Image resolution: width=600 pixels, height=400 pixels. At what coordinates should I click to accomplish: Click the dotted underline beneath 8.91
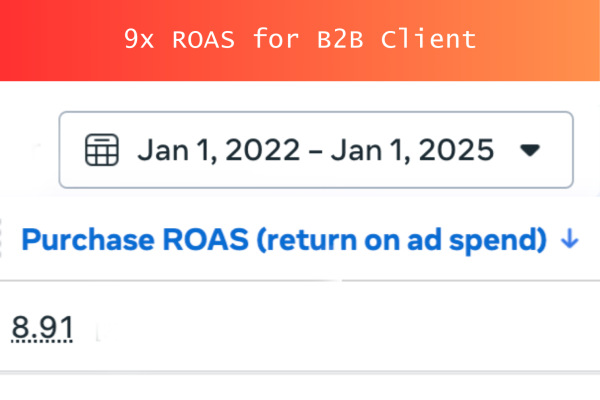coord(41,341)
